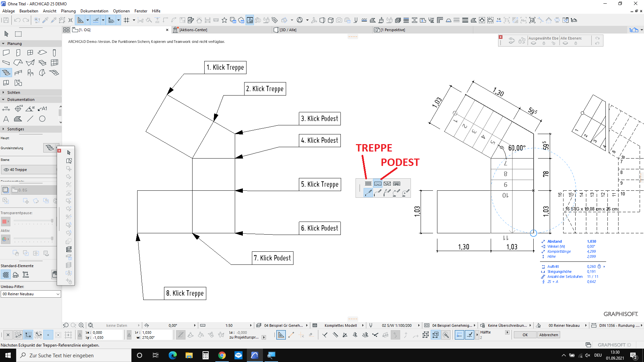This screenshot has height=362, width=644.
Task: Select the Window tool
Action: pyautogui.click(x=30, y=53)
